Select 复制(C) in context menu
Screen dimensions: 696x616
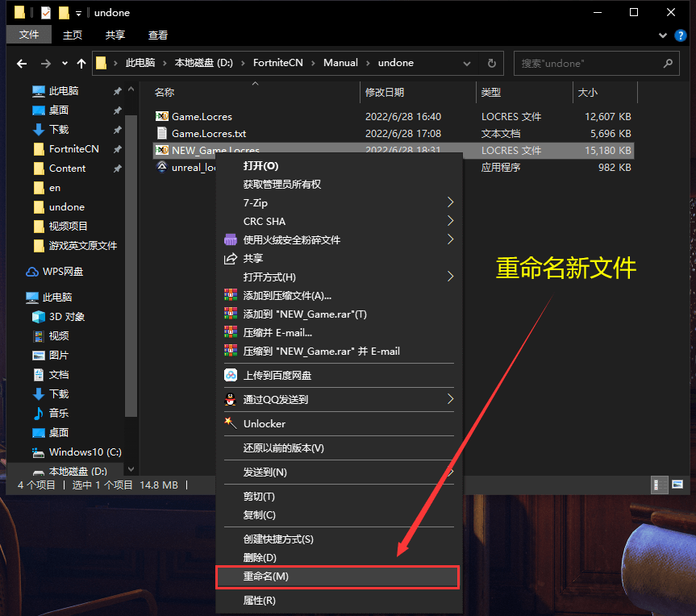[x=339, y=515]
